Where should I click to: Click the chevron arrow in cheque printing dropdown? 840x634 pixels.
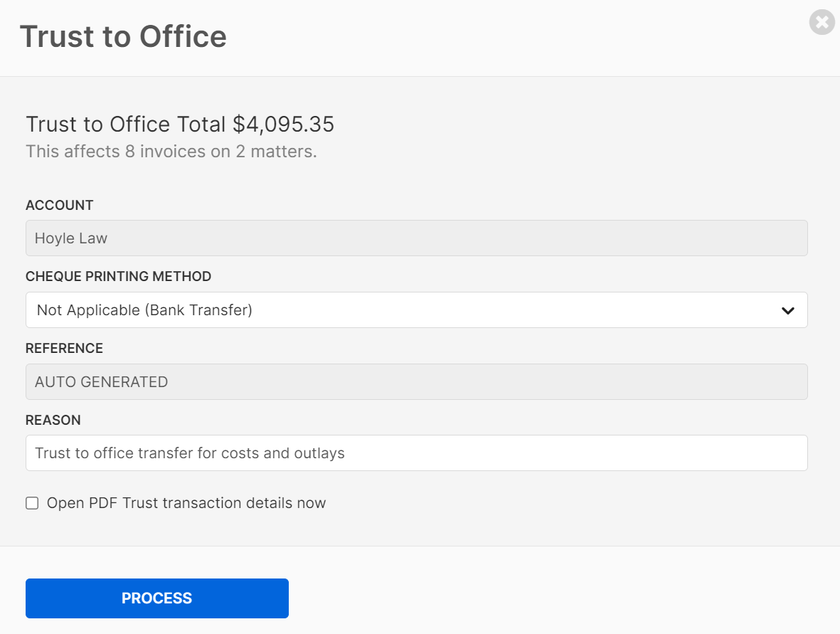[x=787, y=310]
